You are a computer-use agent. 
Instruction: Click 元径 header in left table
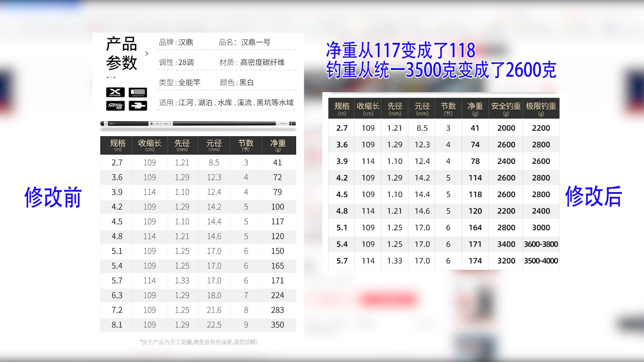click(214, 145)
